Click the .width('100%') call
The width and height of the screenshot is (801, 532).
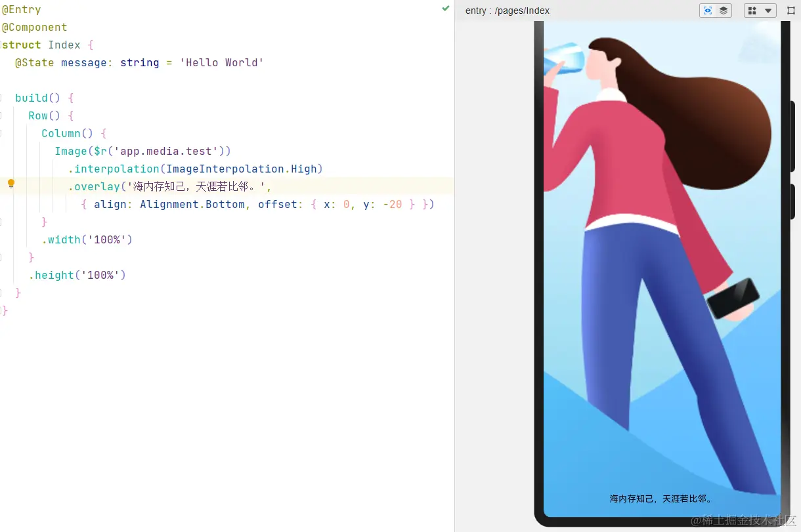[85, 239]
